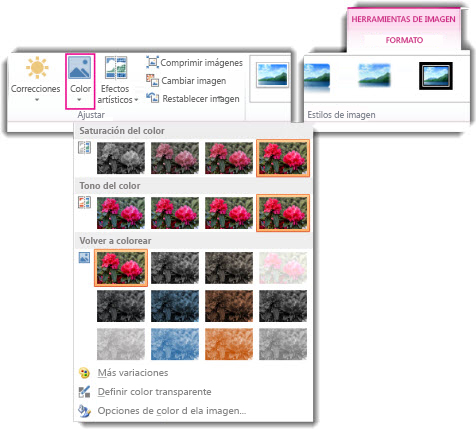Viewport: 476px width, 429px height.
Task: Select the third saturation thumbnail
Action: [229, 158]
